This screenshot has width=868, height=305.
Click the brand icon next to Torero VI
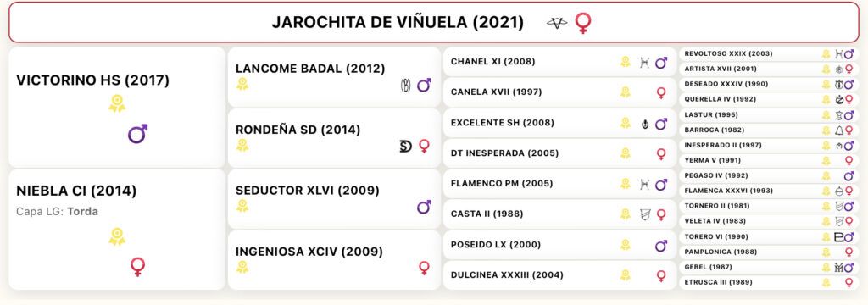[x=838, y=237]
